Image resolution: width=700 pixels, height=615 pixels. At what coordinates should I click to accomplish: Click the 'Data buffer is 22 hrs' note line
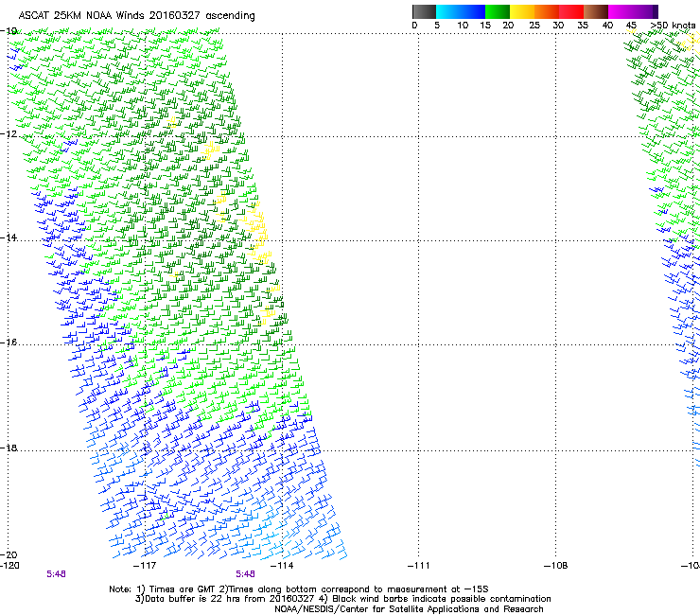coord(342,599)
